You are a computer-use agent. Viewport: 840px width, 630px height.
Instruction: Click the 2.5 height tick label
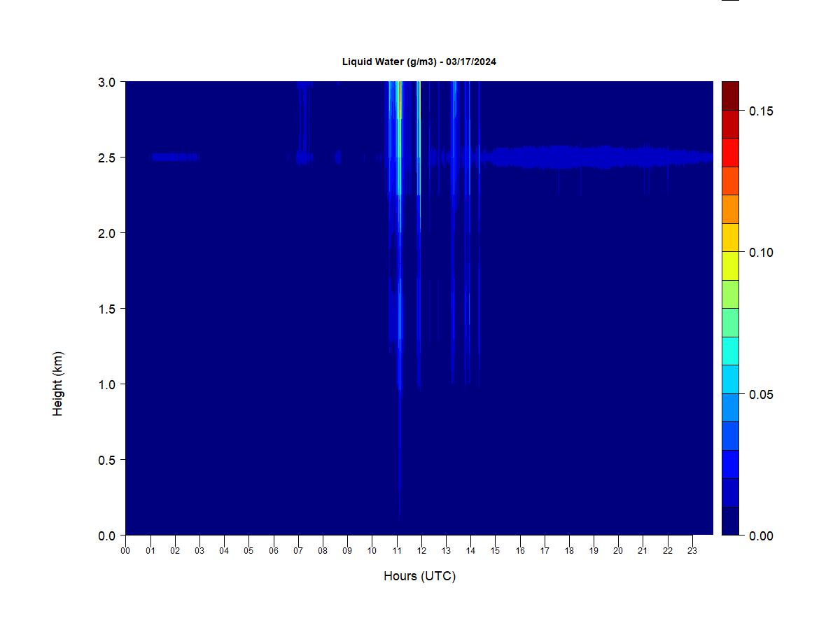[x=107, y=157]
